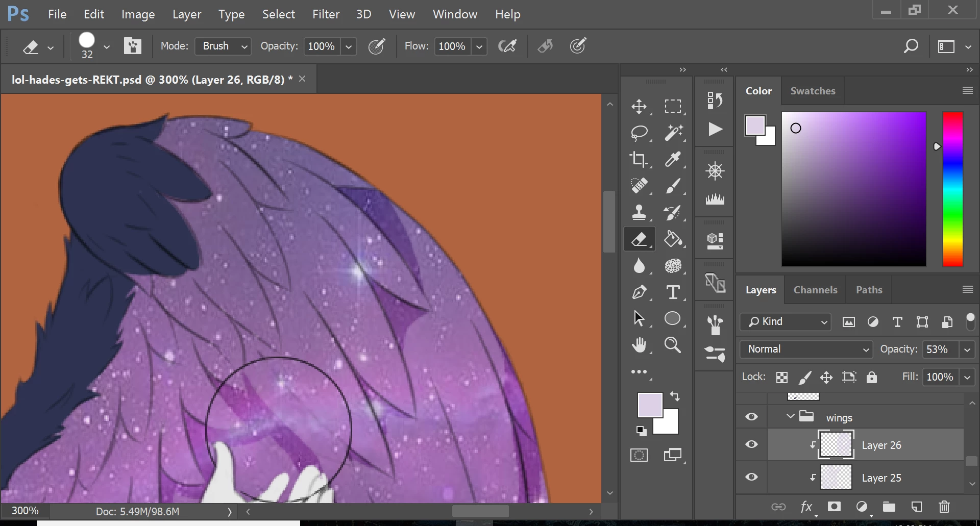Image resolution: width=980 pixels, height=526 pixels.
Task: Open the layer style fx menu
Action: [806, 507]
